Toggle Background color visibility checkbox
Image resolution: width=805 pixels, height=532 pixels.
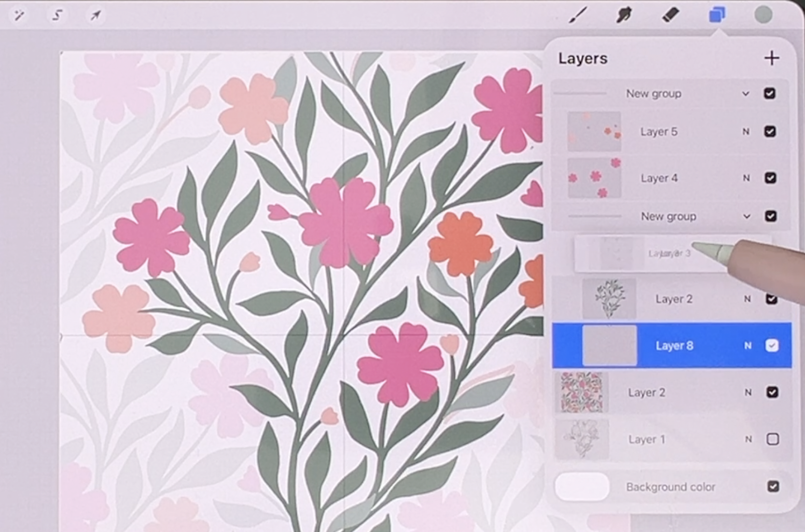pos(773,486)
